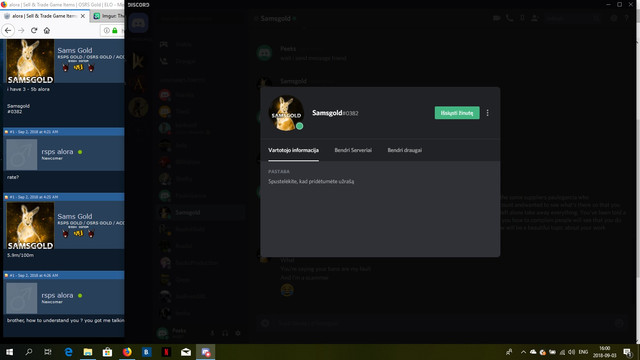Click ENG language indicator in tray
Screen dimensions: 640x360
click(x=583, y=352)
